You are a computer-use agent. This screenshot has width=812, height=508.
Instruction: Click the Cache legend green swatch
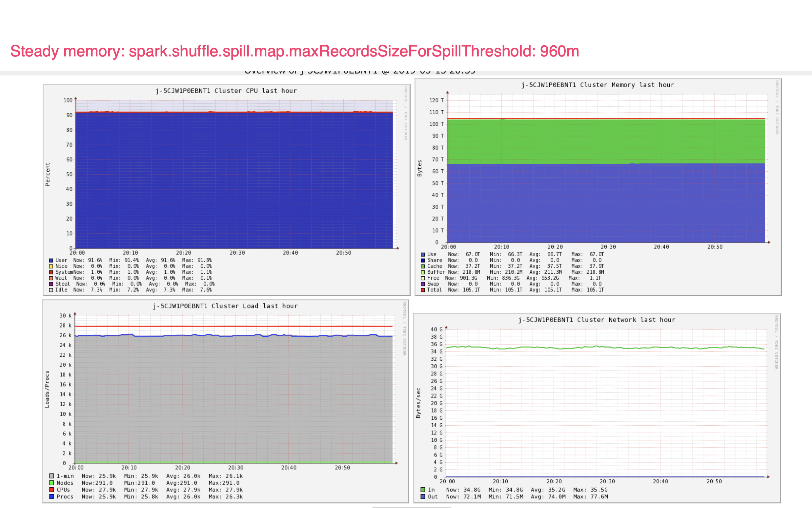(x=423, y=266)
